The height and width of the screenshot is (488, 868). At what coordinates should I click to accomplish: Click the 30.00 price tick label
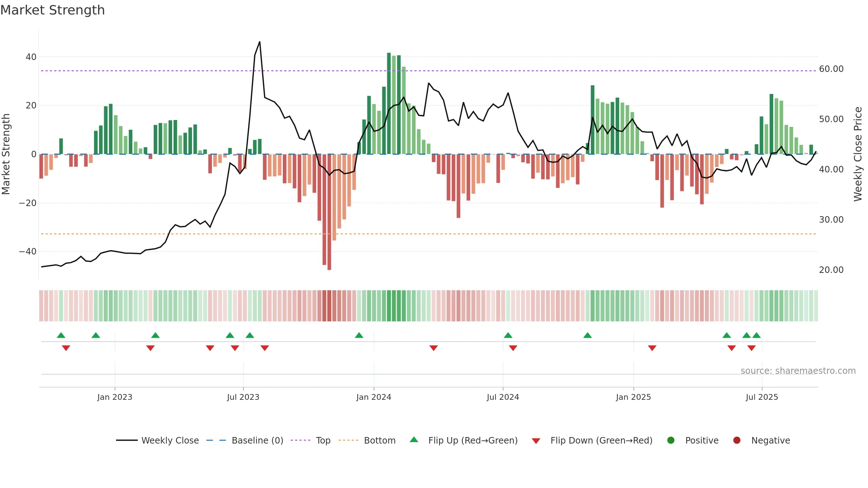pyautogui.click(x=831, y=219)
